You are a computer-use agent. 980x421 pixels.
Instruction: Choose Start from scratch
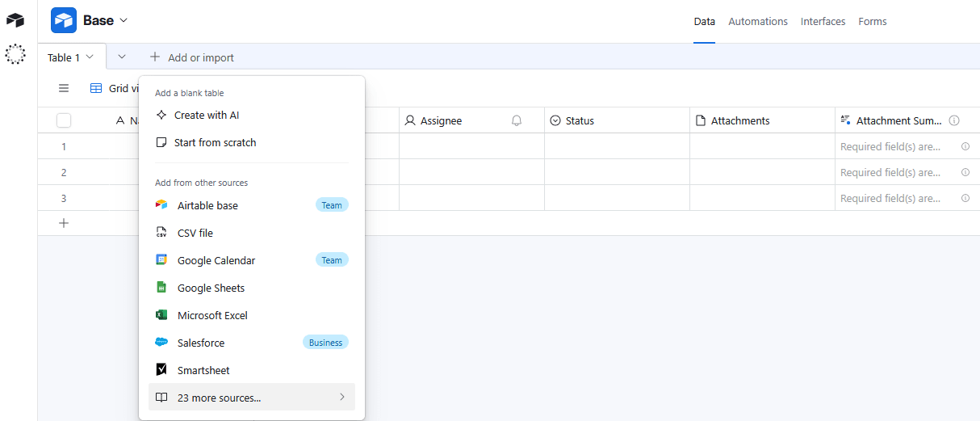coord(215,142)
